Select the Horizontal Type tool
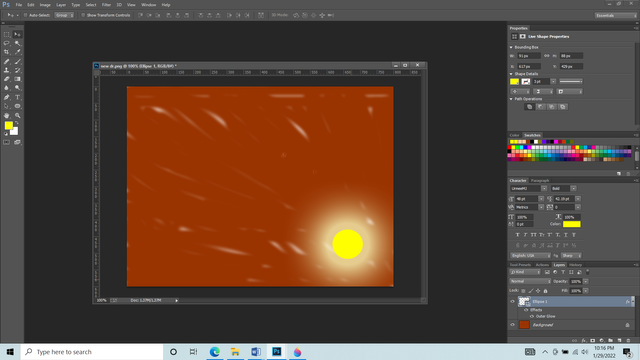Image resolution: width=640 pixels, height=360 pixels. 18,97
